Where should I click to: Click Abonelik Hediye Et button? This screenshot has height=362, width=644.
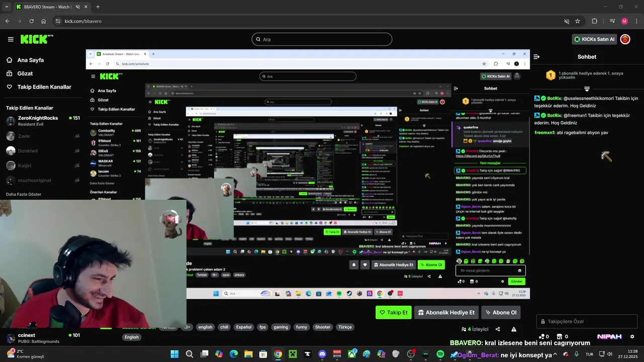point(446,312)
